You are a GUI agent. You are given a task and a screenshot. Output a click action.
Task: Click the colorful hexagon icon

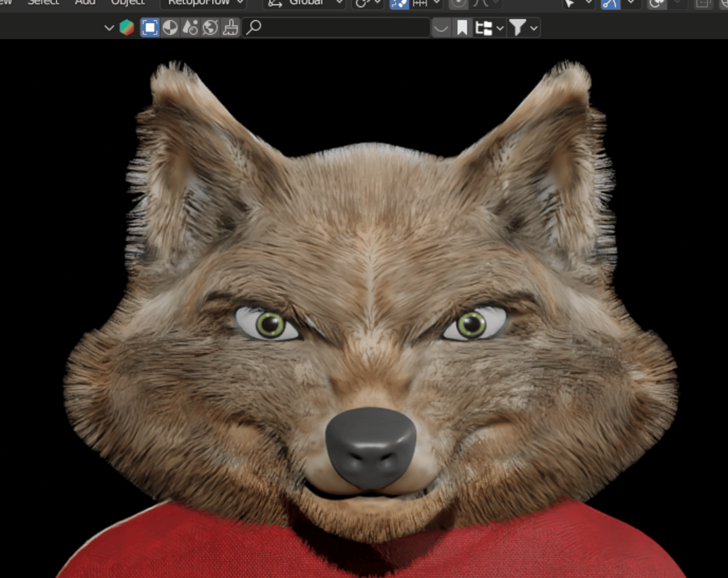(127, 28)
